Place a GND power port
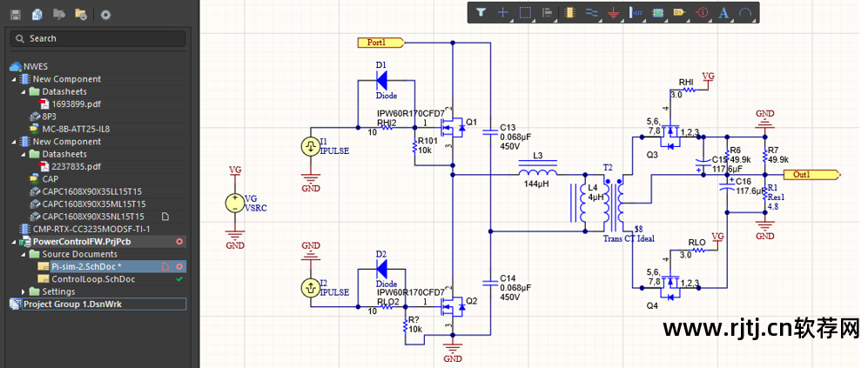 click(x=613, y=12)
